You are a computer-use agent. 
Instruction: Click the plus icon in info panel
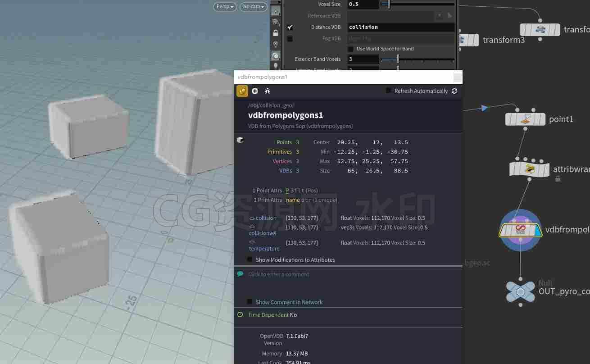[x=255, y=91]
